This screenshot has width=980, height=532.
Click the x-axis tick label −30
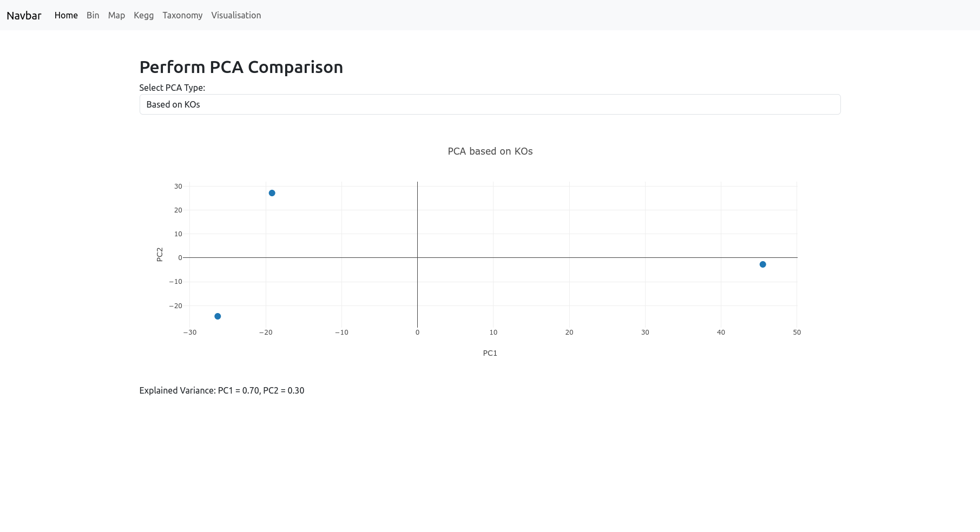pos(190,332)
